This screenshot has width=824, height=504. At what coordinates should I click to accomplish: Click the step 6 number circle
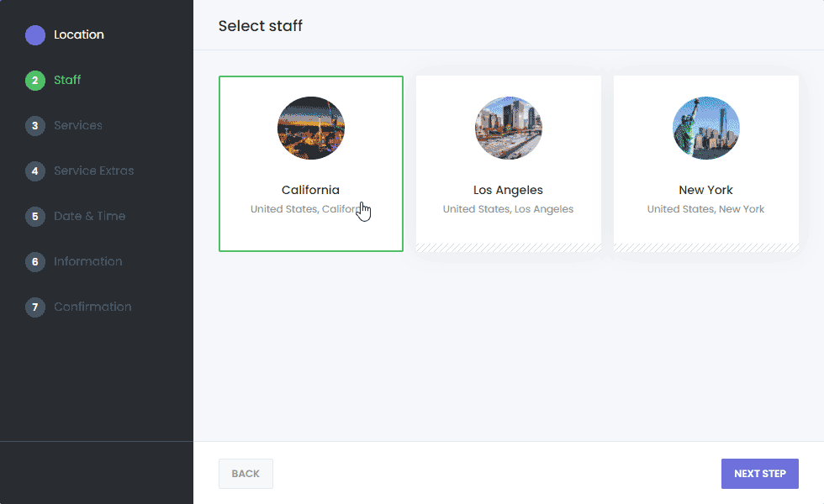(x=35, y=262)
